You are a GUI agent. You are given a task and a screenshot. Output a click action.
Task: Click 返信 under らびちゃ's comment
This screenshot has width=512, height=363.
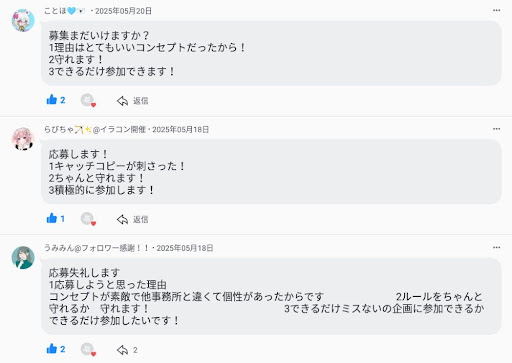coord(141,219)
